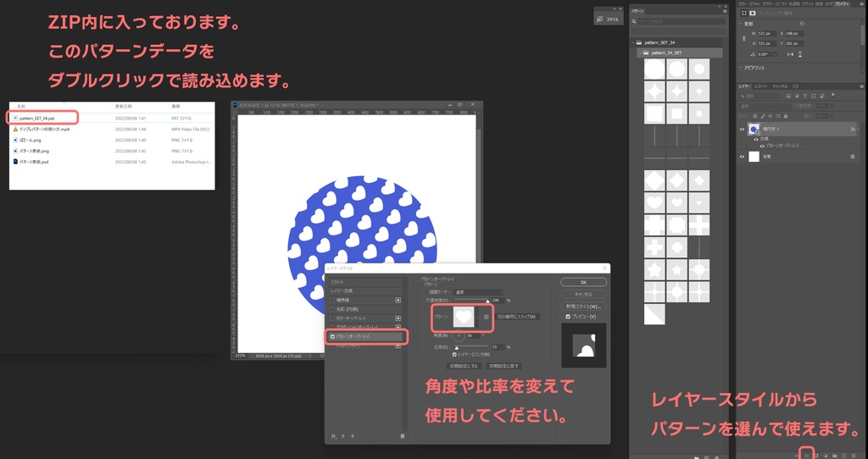The height and width of the screenshot is (459, 868).
Task: Toggle the eye icon on the effects row
Action: [x=756, y=140]
